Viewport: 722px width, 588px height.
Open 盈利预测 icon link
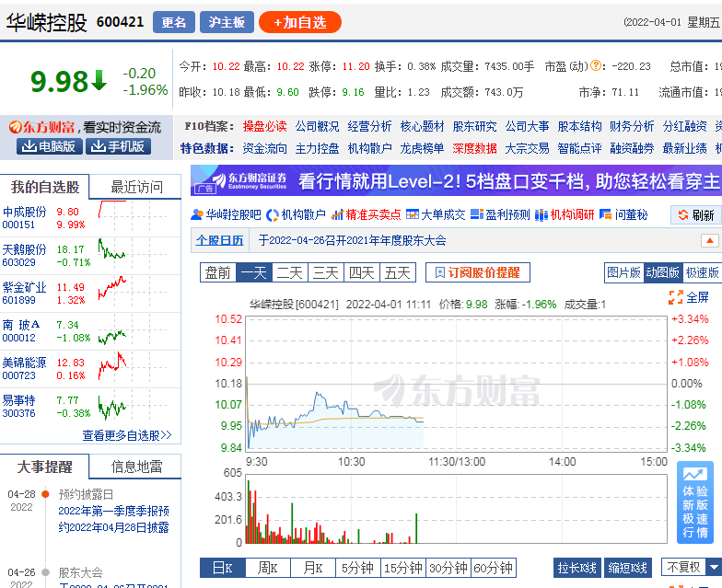click(500, 215)
